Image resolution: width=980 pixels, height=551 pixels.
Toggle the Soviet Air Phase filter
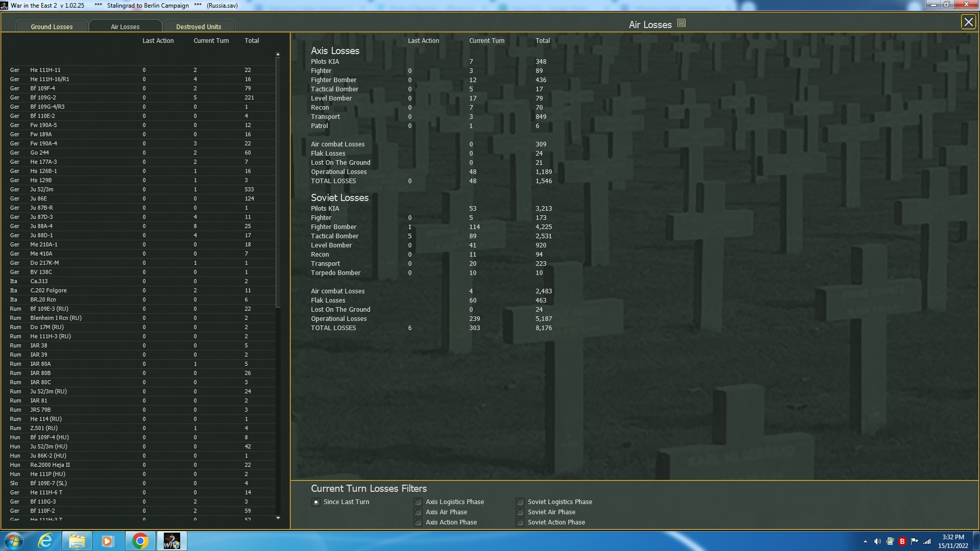[x=520, y=512]
